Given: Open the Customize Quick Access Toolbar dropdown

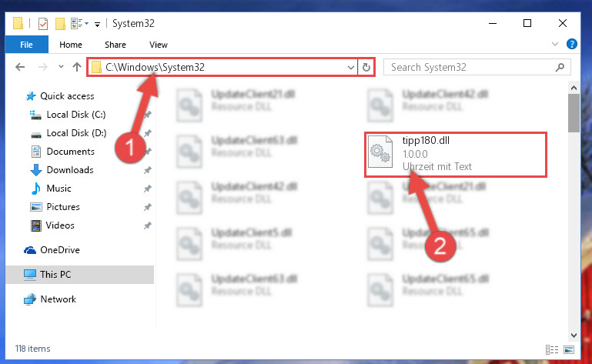Looking at the screenshot, I should pos(98,25).
